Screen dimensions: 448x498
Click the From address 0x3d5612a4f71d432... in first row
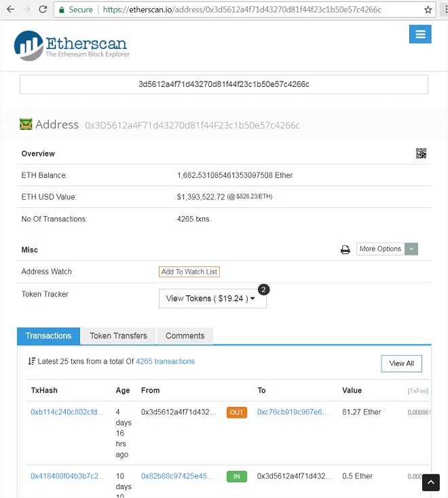[179, 412]
